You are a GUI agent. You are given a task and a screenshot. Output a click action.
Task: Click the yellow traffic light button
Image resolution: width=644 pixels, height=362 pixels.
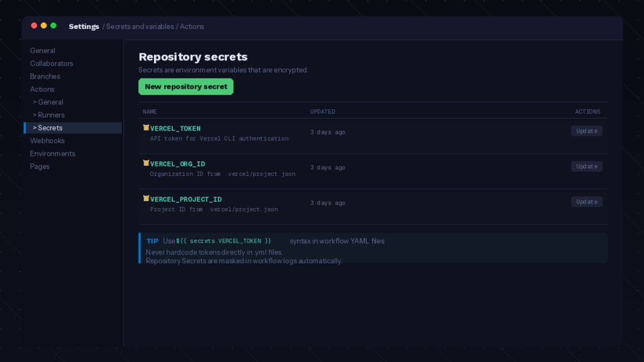click(43, 26)
